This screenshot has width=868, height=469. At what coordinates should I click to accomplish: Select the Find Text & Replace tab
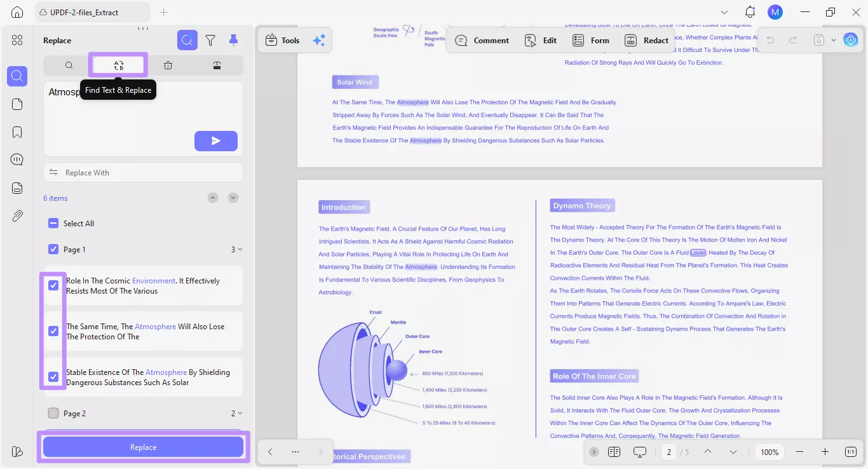[x=118, y=65]
